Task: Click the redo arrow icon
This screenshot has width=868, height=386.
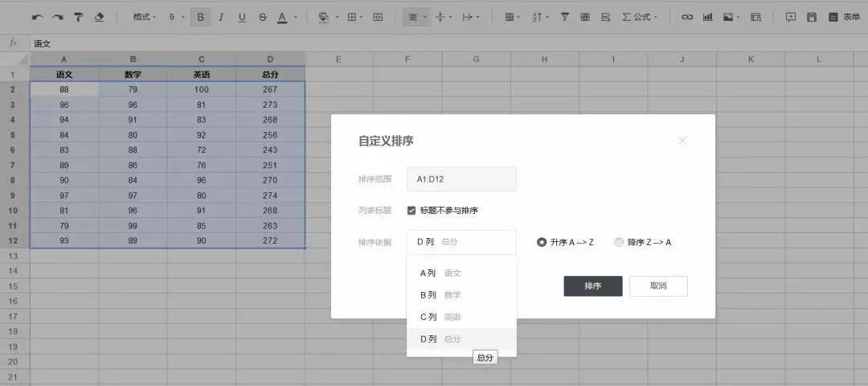Action: pyautogui.click(x=58, y=17)
